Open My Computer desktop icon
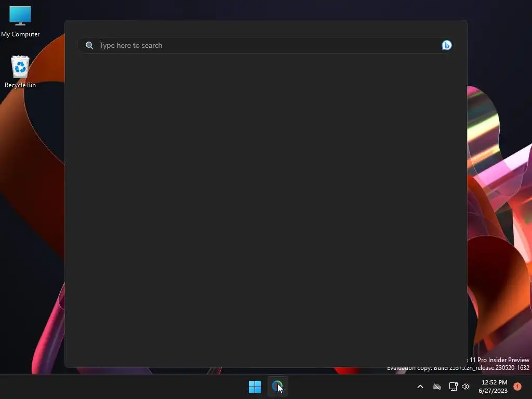The image size is (532, 399). pos(20,21)
